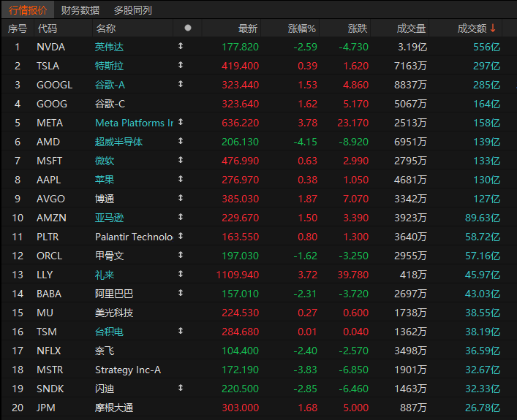Open the 英伟达 stock name
The width and height of the screenshot is (517, 420).
[109, 47]
